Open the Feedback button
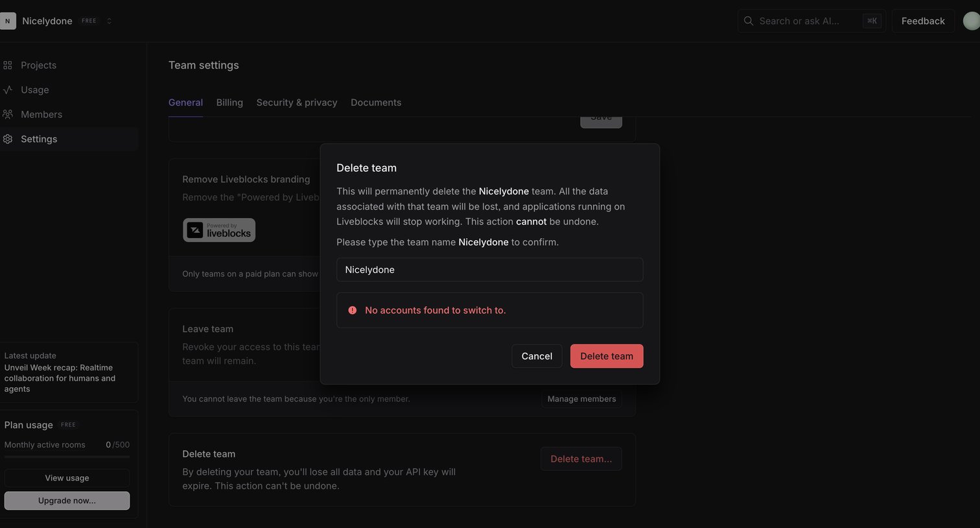 (923, 21)
